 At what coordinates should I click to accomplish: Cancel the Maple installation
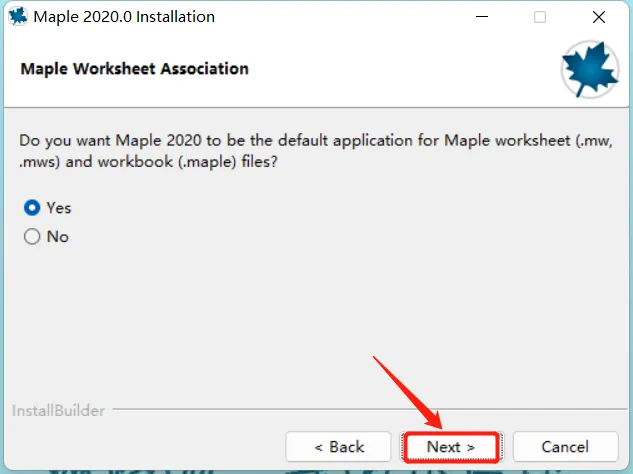[x=565, y=447]
